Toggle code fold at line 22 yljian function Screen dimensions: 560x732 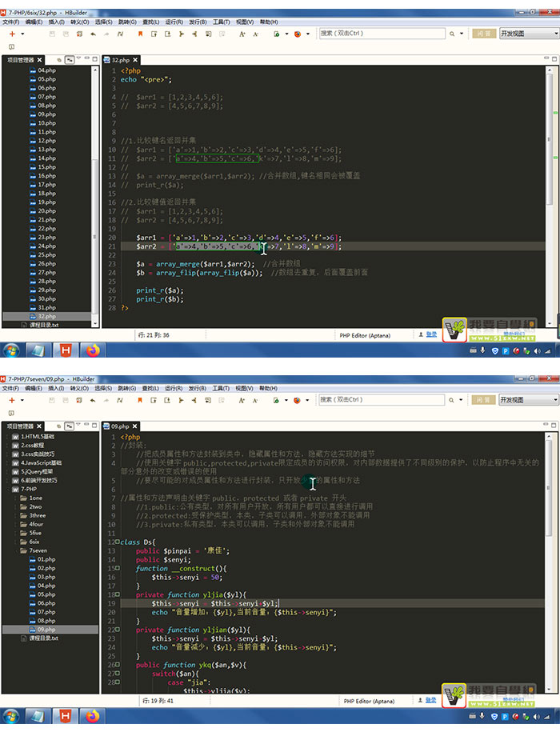click(118, 630)
